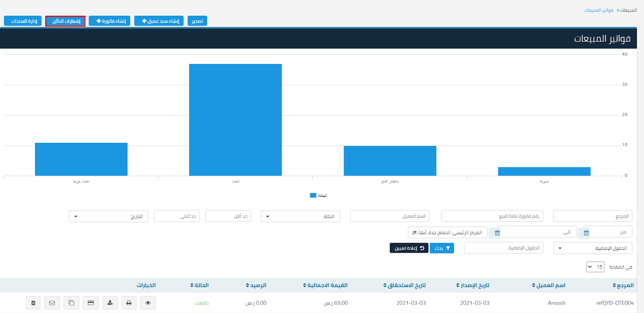Click the eye icon to view invoice refQYD-QTE004
Image resolution: width=644 pixels, height=313 pixels.
pyautogui.click(x=148, y=303)
